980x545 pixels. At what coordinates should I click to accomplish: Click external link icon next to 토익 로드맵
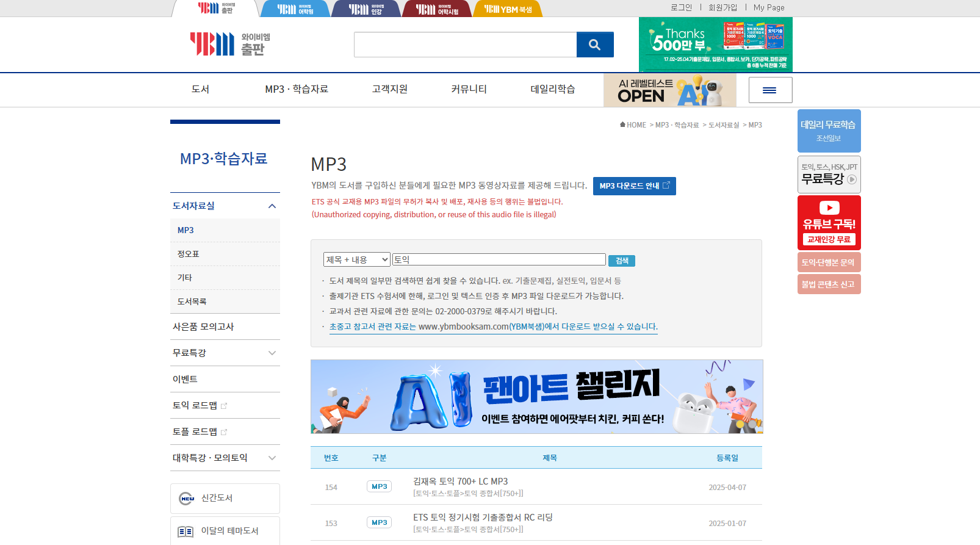pos(224,406)
